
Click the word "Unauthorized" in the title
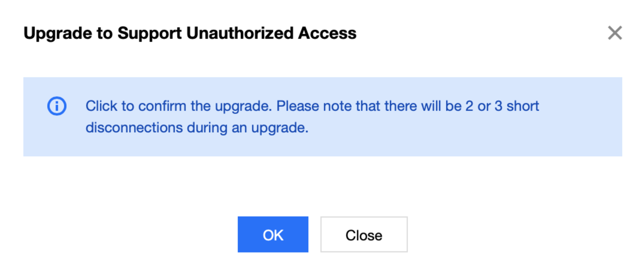240,33
